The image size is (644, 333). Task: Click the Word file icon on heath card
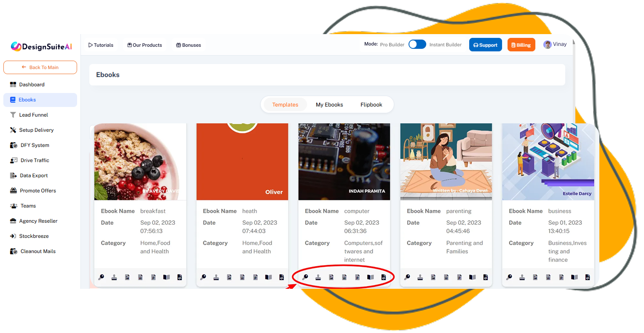242,277
